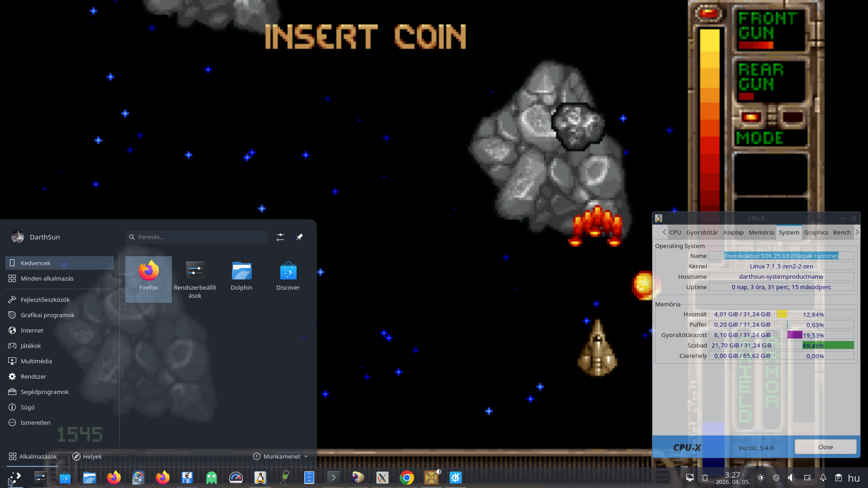Image resolution: width=868 pixels, height=488 pixels.
Task: Click the blue KDE gear icon in the taskbar
Action: (x=456, y=478)
